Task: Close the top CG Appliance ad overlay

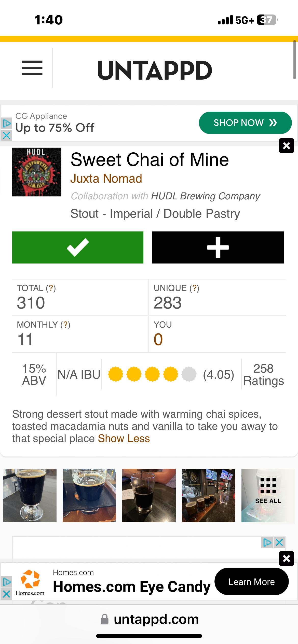Action: coord(286,146)
